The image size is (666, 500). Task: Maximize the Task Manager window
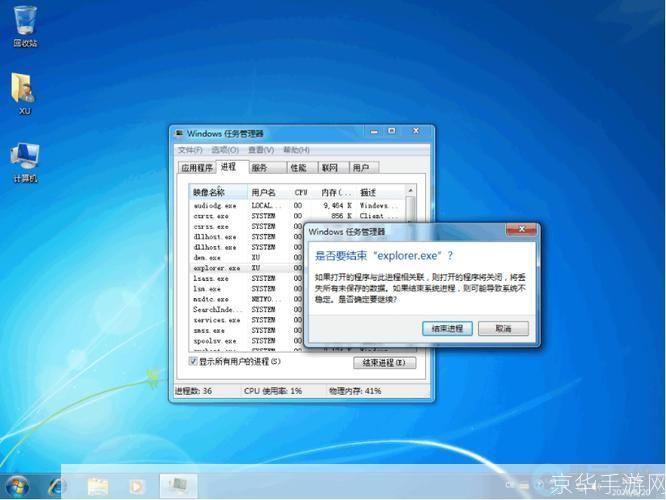(x=392, y=131)
